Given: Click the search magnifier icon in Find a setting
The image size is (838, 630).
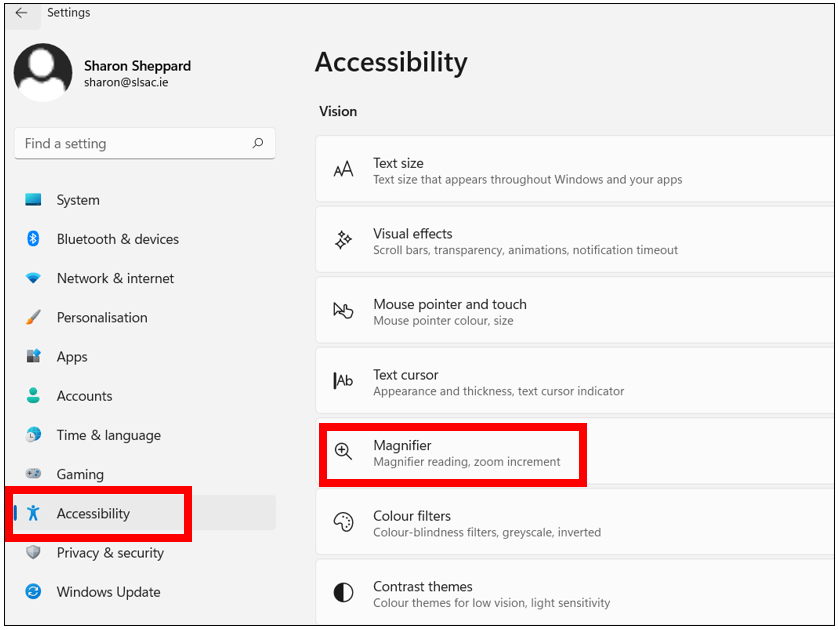Looking at the screenshot, I should [x=258, y=143].
